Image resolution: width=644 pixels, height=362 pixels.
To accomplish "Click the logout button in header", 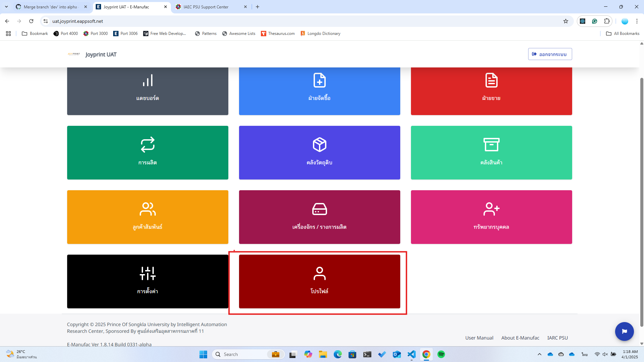I will [x=550, y=54].
